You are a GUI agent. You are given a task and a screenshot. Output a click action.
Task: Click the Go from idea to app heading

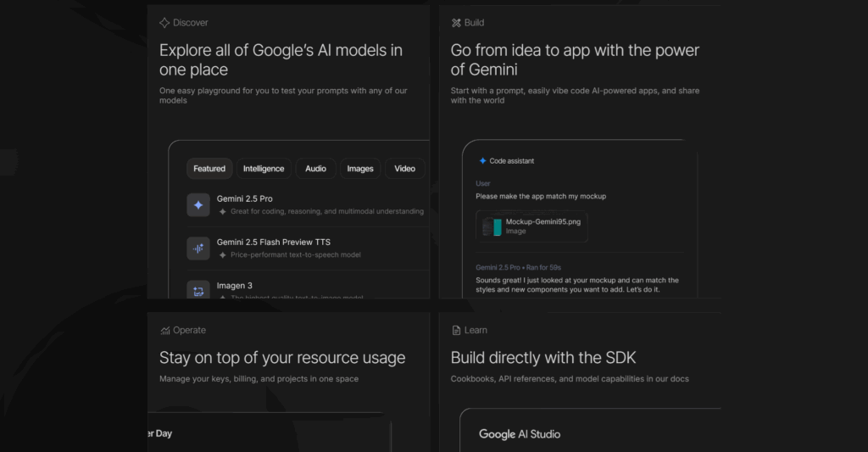click(575, 60)
